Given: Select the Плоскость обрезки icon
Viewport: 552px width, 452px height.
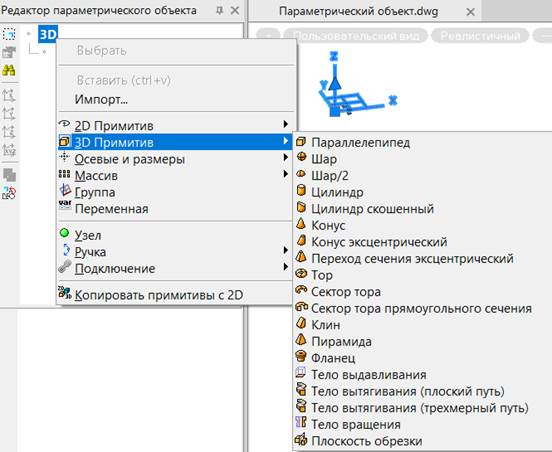Looking at the screenshot, I should [x=301, y=439].
